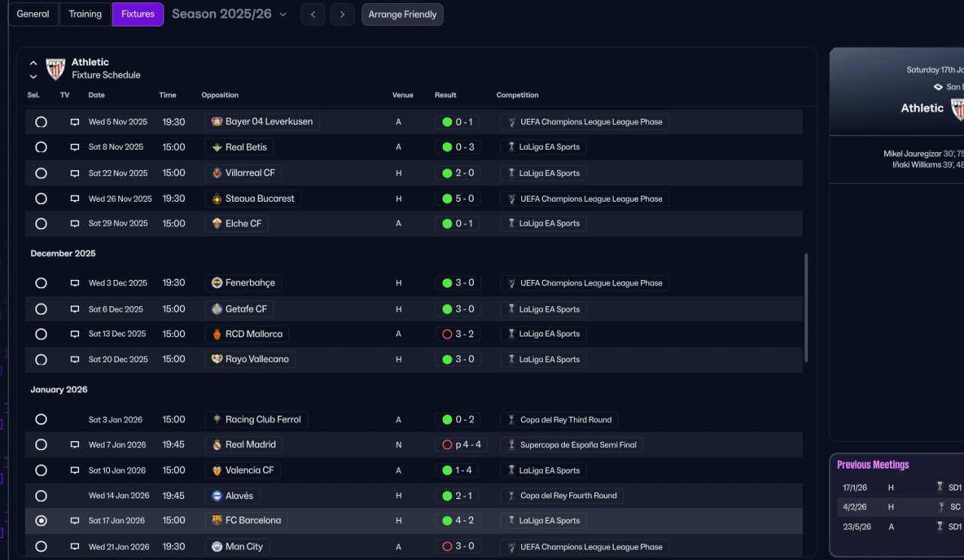This screenshot has width=964, height=560.
Task: Select the radio button for Alavés fixture
Action: tap(41, 496)
